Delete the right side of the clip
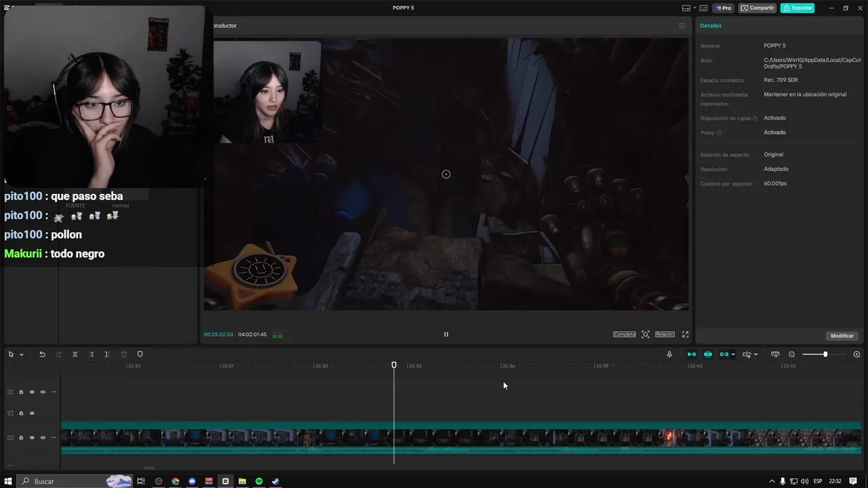Screen dimensions: 868x488 click(x=107, y=354)
